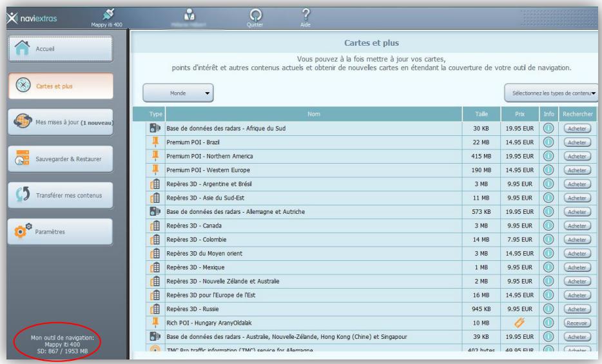The image size is (602, 364).
Task: Click the 7.95 EUR price cell
Action: pos(520,240)
